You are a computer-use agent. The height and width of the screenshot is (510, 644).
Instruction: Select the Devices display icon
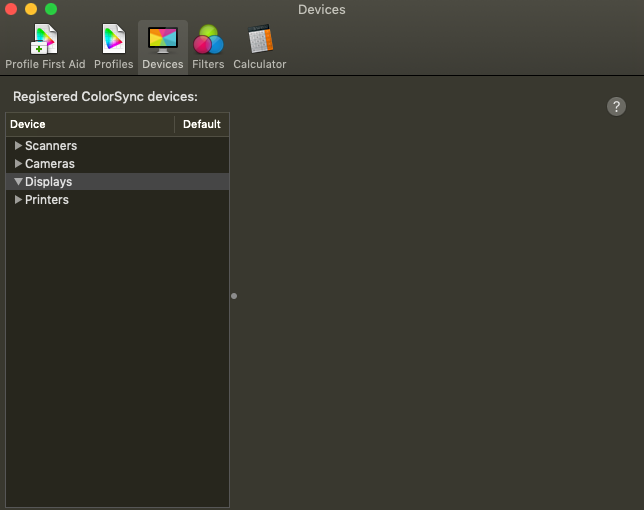[x=163, y=40]
